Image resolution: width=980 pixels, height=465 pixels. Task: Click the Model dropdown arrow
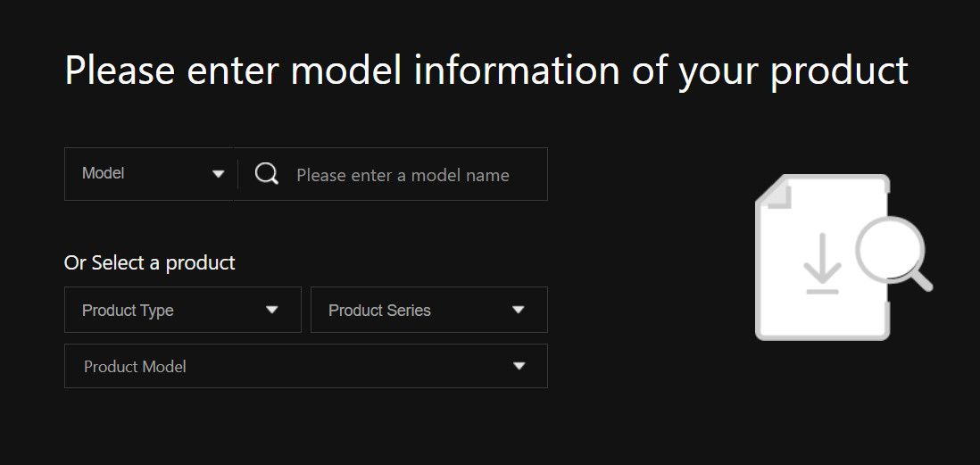tap(218, 174)
